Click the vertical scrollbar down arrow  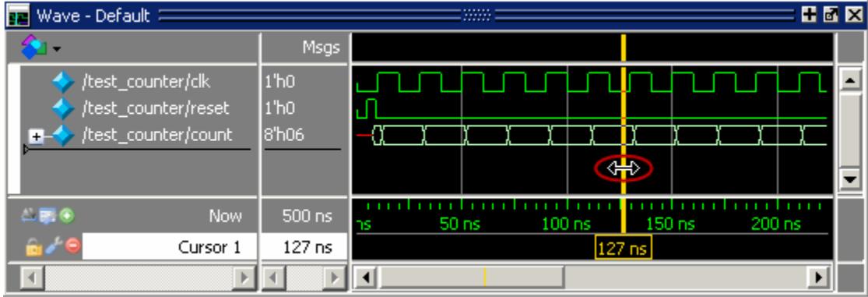850,179
